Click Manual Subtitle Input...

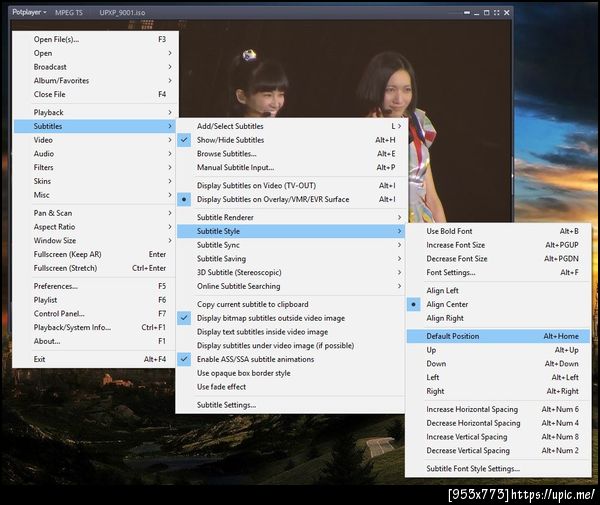(x=291, y=168)
